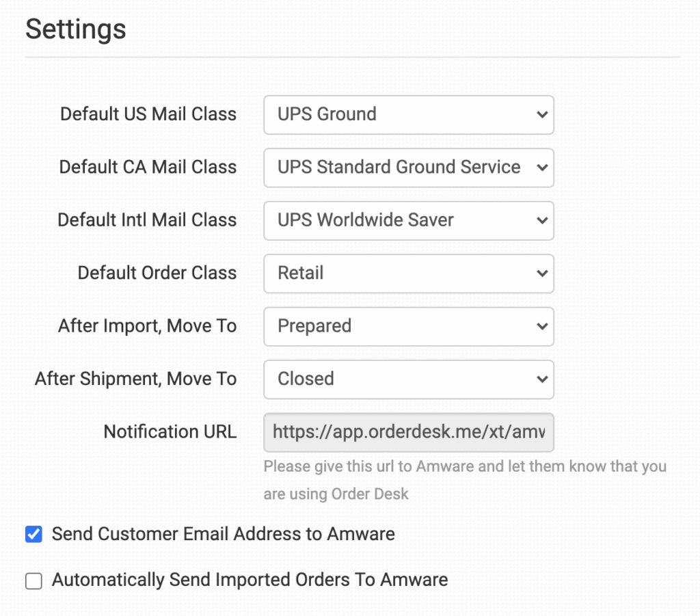Viewport: 700px width, 616px height.
Task: Click the 'Send Customer Email Address to Amware' label text
Action: (223, 534)
